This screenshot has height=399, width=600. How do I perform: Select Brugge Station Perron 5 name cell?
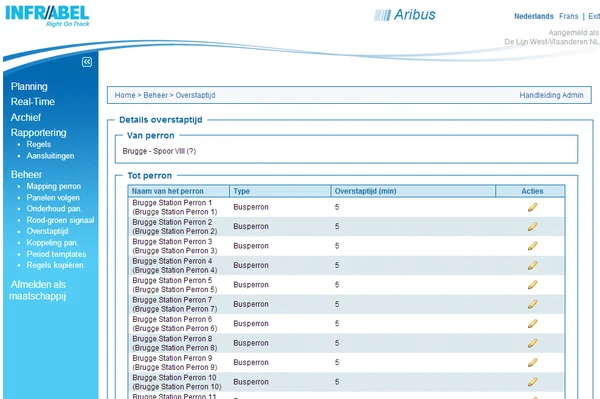click(x=174, y=285)
